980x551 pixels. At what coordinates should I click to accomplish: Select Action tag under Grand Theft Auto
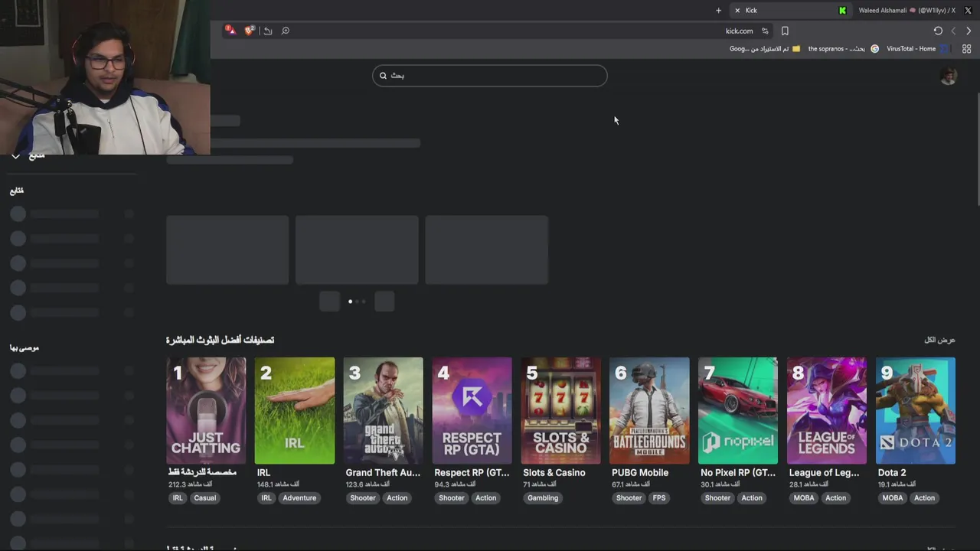(x=397, y=497)
